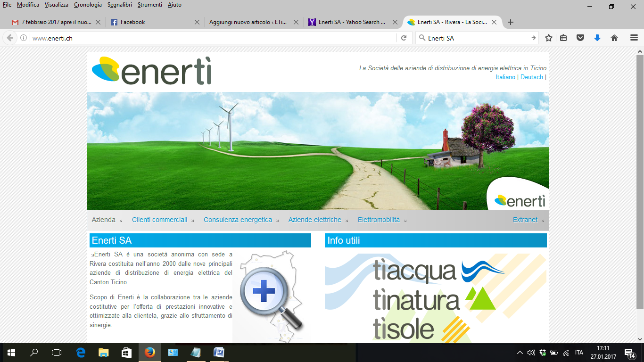This screenshot has width=644, height=362.
Task: Open the Windows Start menu
Action: pos(11,353)
